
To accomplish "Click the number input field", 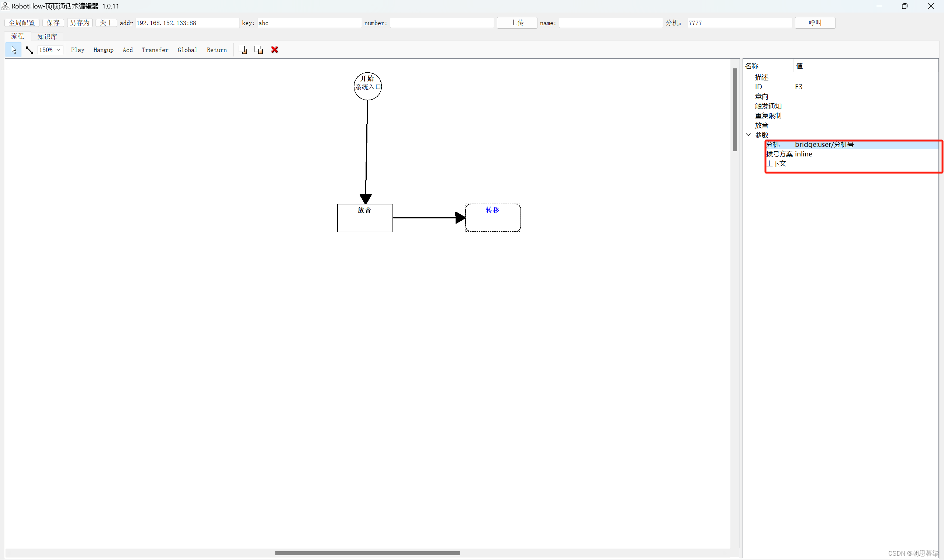I will [442, 23].
